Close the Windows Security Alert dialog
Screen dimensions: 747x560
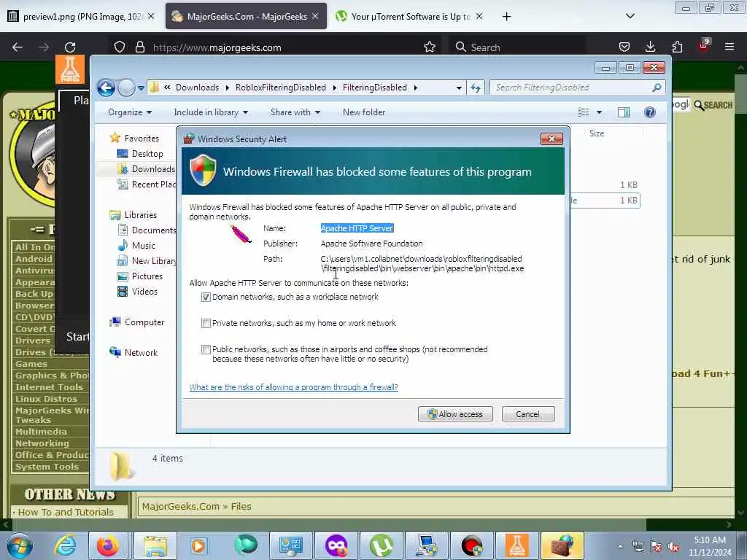(x=551, y=139)
